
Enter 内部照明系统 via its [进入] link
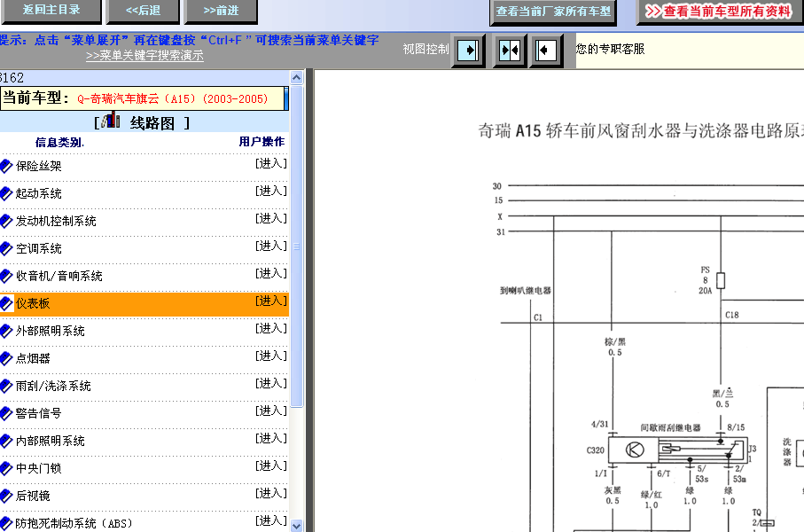click(271, 439)
